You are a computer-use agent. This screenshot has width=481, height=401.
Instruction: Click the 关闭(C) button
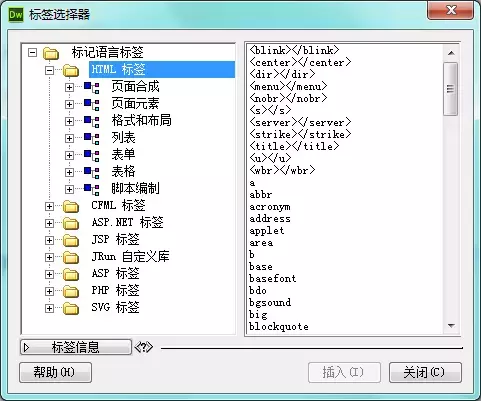(425, 372)
